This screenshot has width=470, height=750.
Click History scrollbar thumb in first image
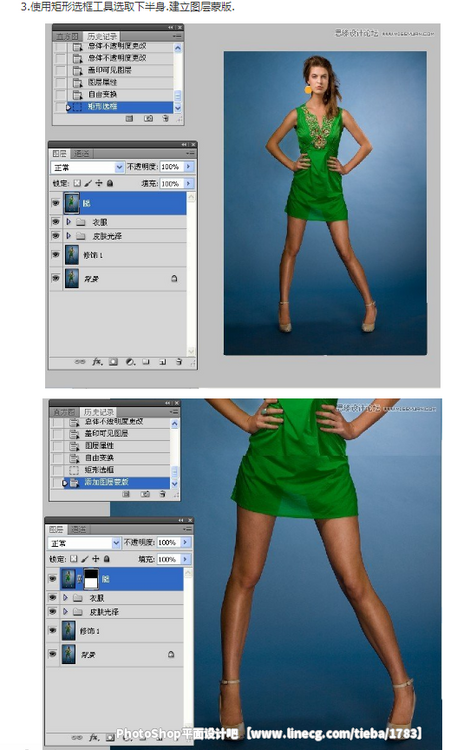(x=178, y=96)
